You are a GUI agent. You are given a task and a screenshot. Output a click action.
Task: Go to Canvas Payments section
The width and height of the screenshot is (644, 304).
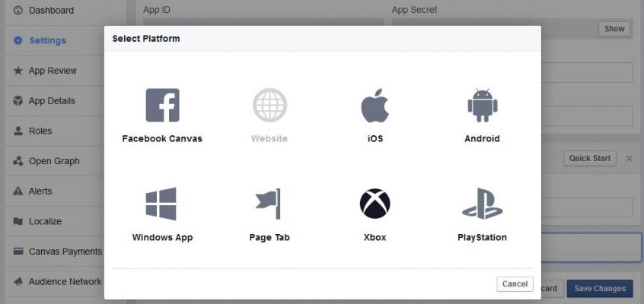pos(65,252)
